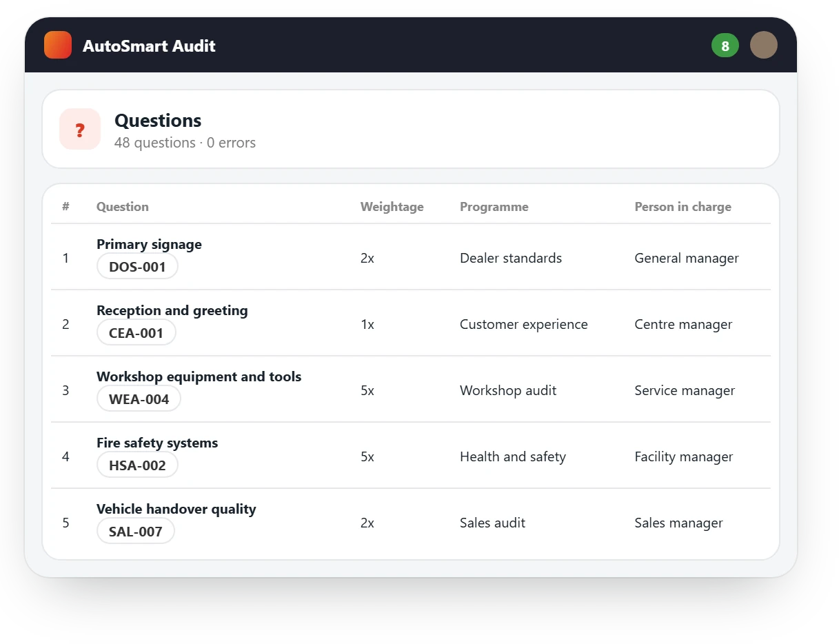
Task: Click the 5x weightage for Fire safety systems
Action: click(x=367, y=456)
